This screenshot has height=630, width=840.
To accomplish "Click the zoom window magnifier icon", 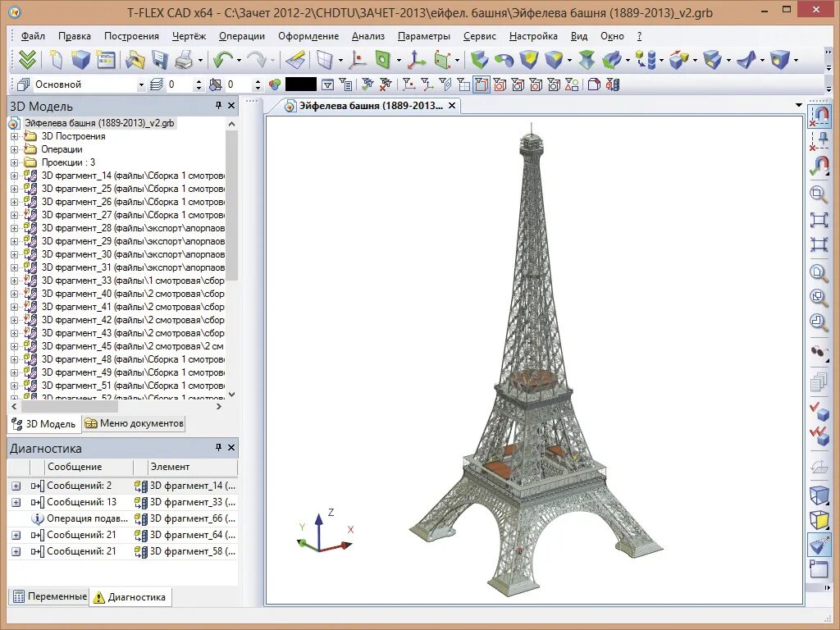I will pos(818,194).
